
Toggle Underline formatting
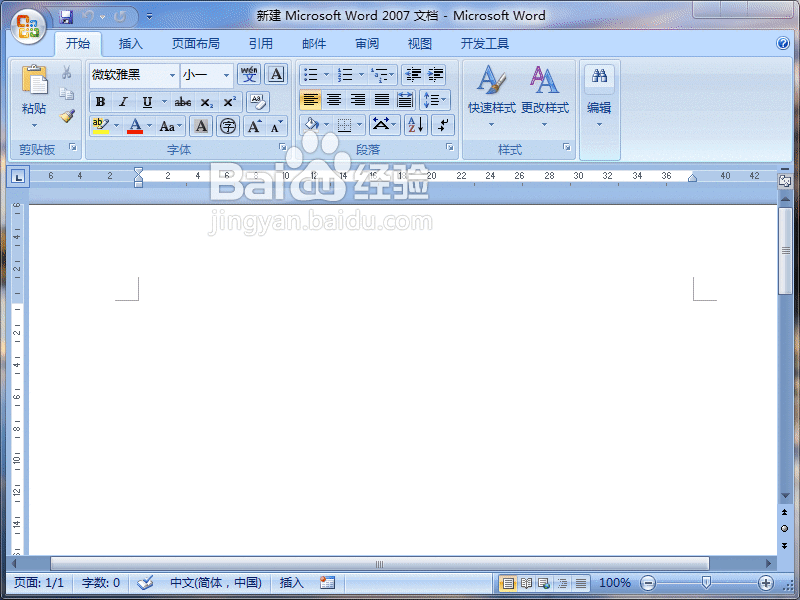147,102
